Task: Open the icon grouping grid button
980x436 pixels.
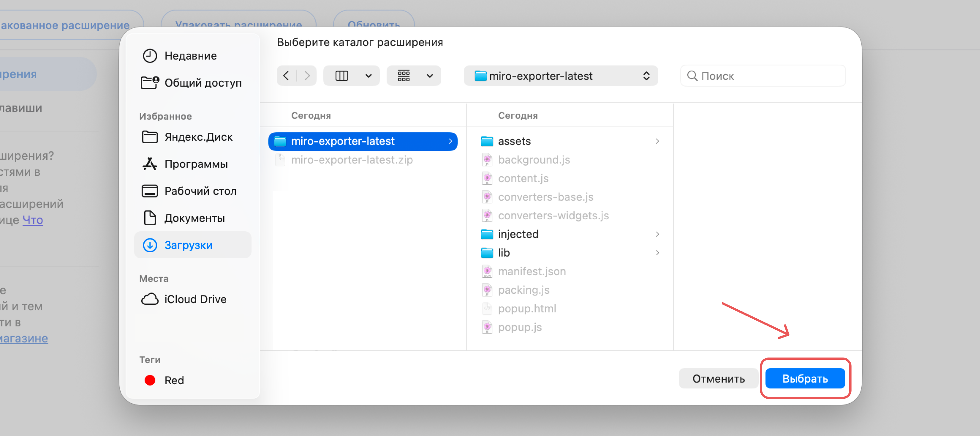Action: [404, 76]
